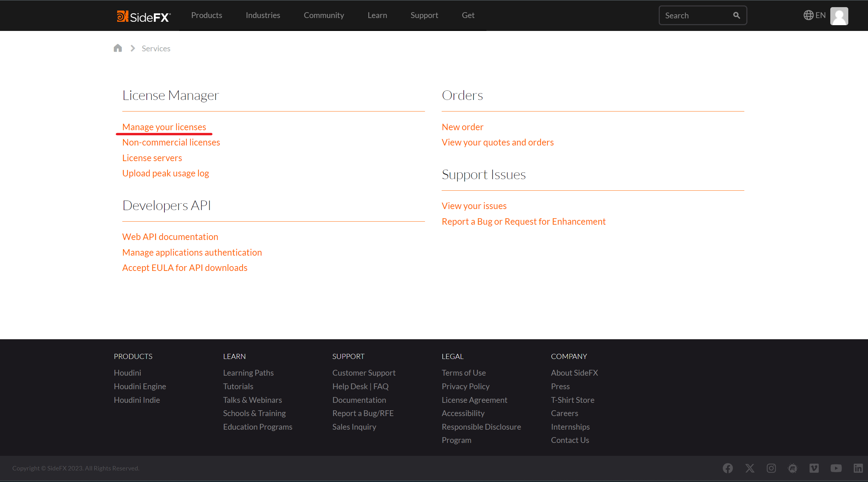Screen dimensions: 868x482
Task: Open View your issues
Action: pyautogui.click(x=474, y=206)
